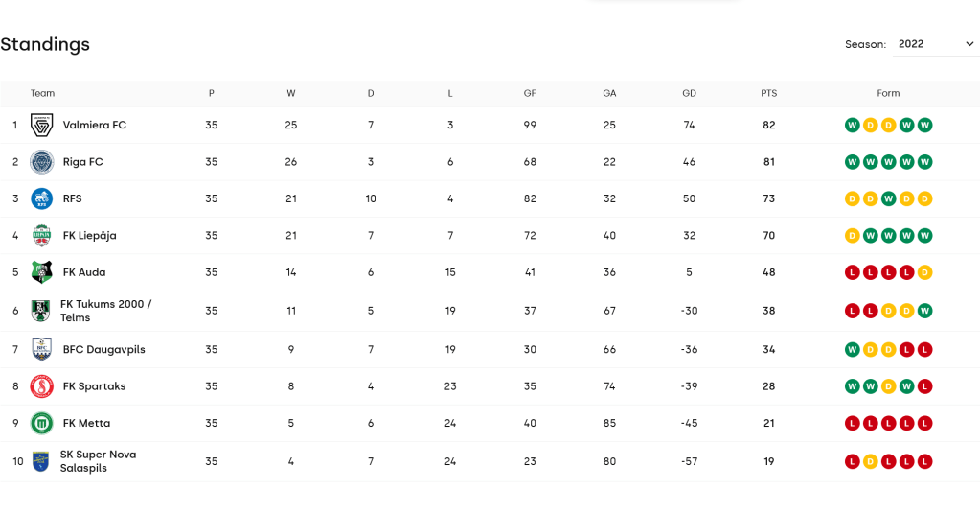Click the blue RFS team logo
980x513 pixels.
click(41, 198)
